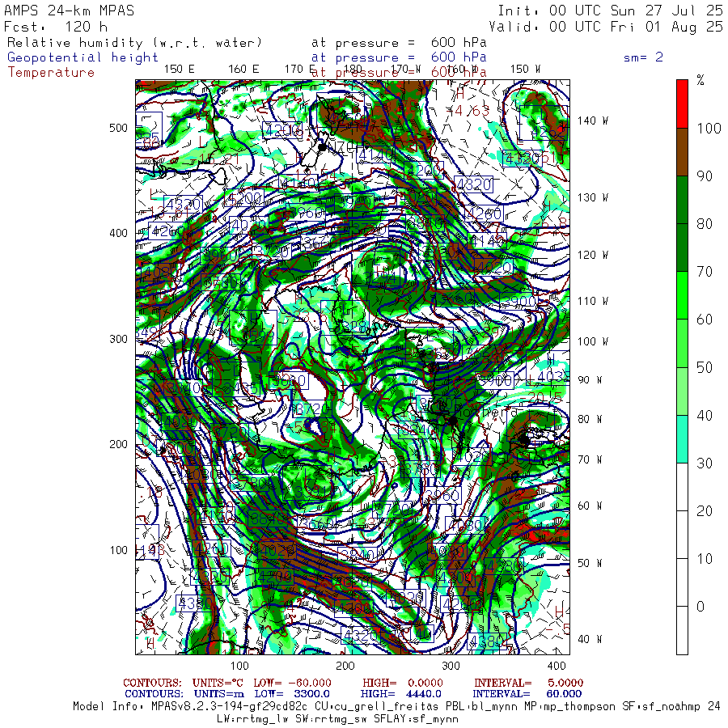Click the red segment of the humidity colorbar
This screenshot has width=728, height=728.
682,104
